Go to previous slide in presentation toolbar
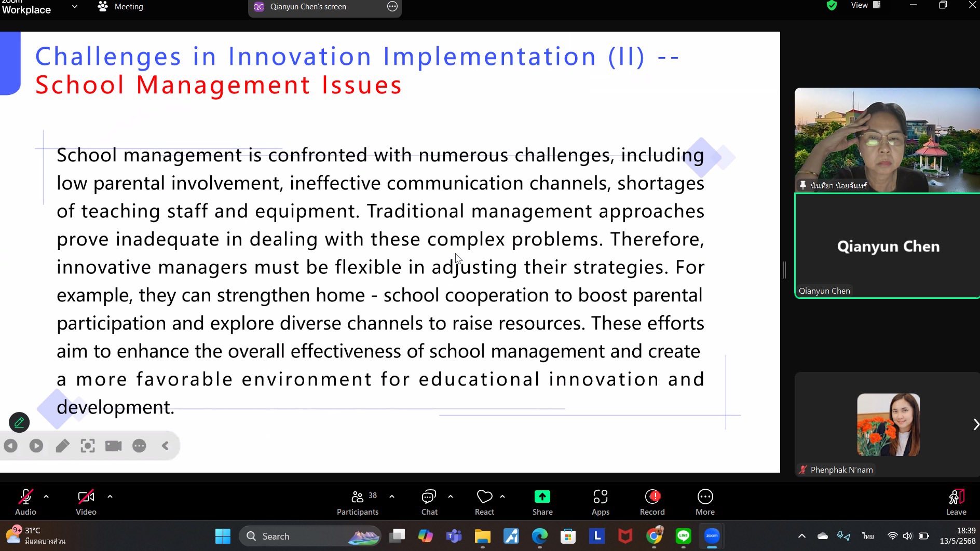Image resolution: width=980 pixels, height=551 pixels. click(10, 446)
